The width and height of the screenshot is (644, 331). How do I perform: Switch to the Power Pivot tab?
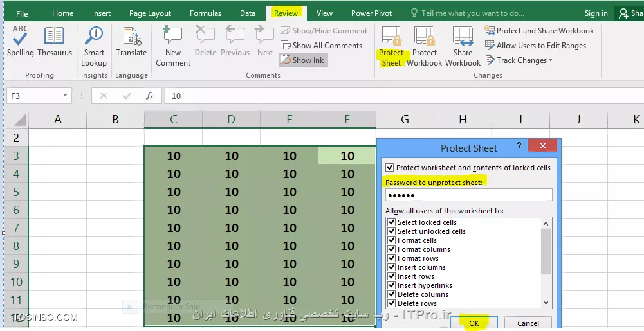click(x=371, y=13)
